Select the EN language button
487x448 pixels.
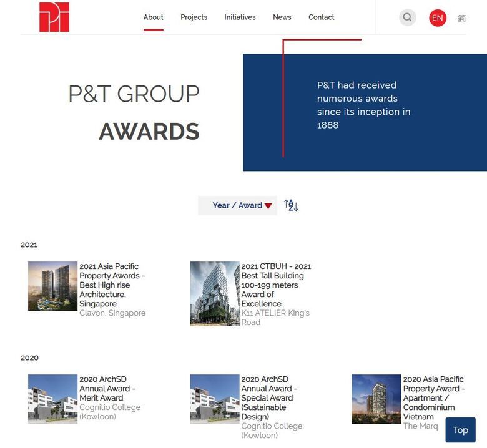[x=438, y=17]
